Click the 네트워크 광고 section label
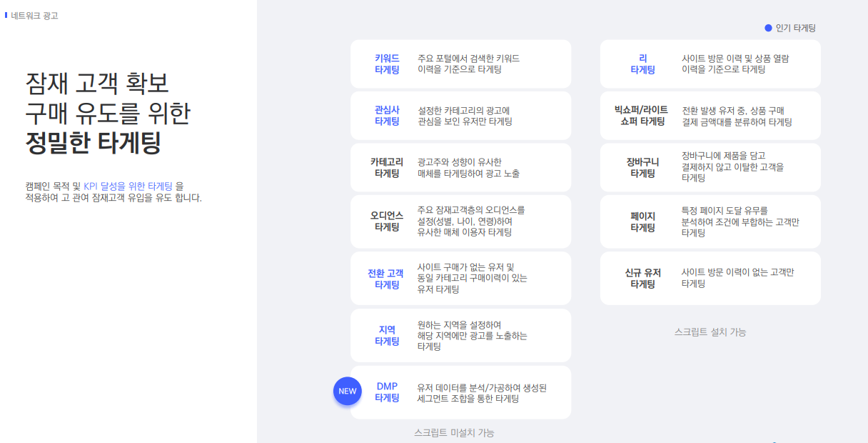The width and height of the screenshot is (868, 443). click(34, 15)
